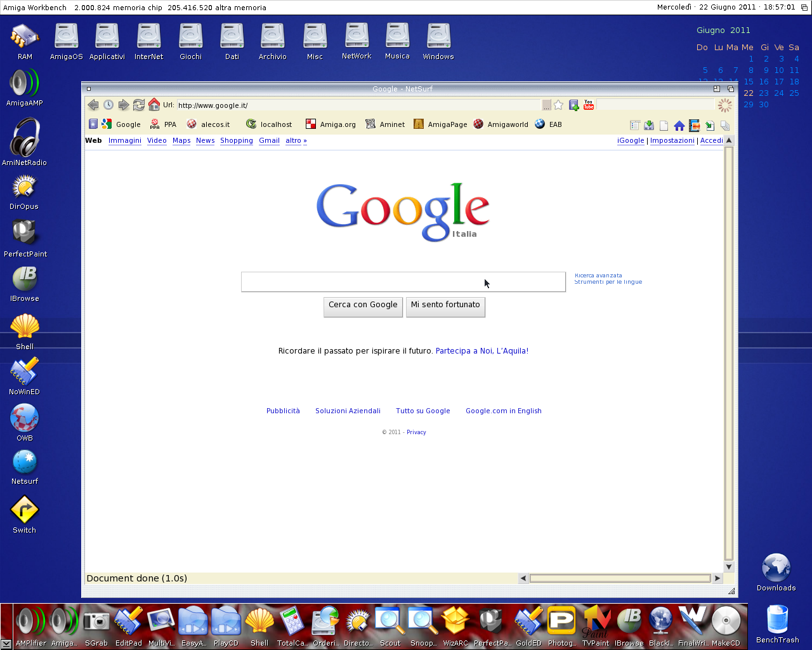Launch AmigaAMP from desktop

pos(25,88)
